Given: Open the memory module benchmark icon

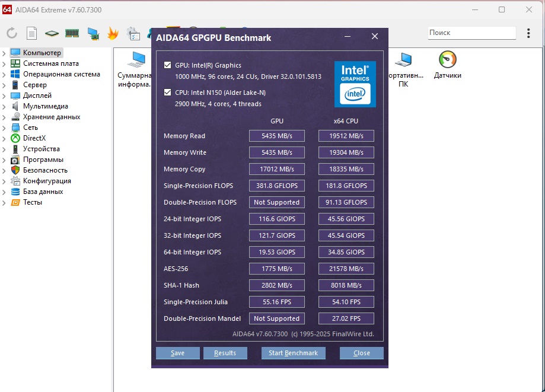Looking at the screenshot, I should click(x=72, y=33).
